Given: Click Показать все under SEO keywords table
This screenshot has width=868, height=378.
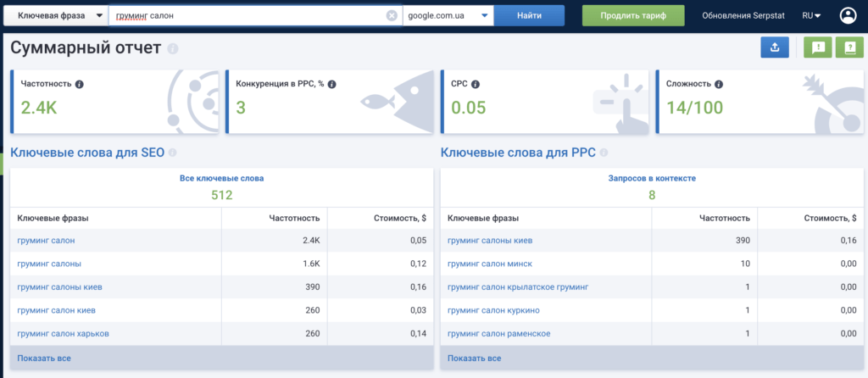Looking at the screenshot, I should pyautogui.click(x=44, y=358).
